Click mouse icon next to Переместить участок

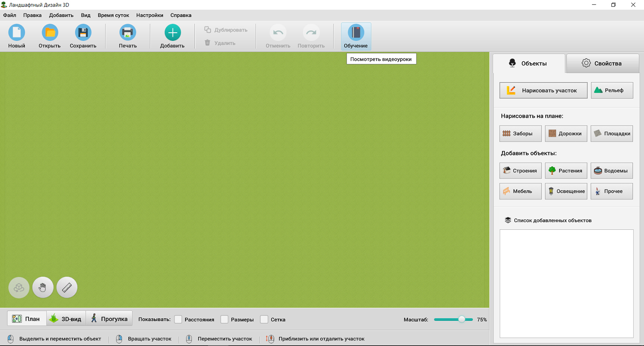[189, 339]
